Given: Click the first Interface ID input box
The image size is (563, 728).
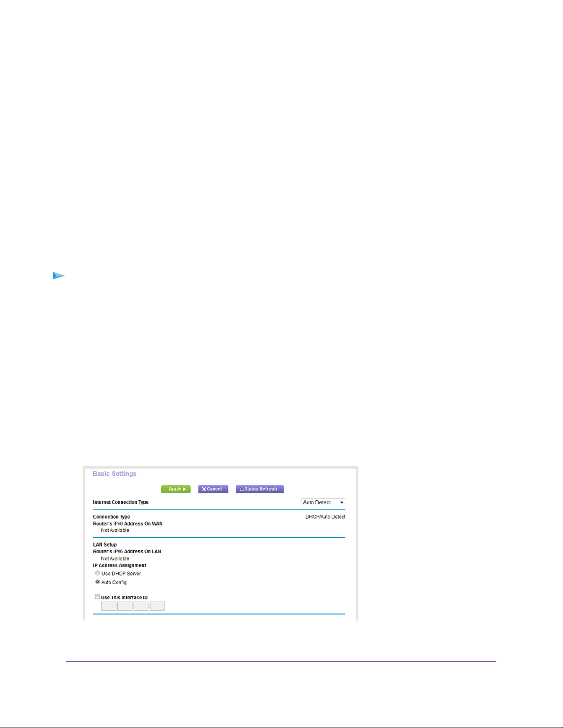Looking at the screenshot, I should [108, 606].
